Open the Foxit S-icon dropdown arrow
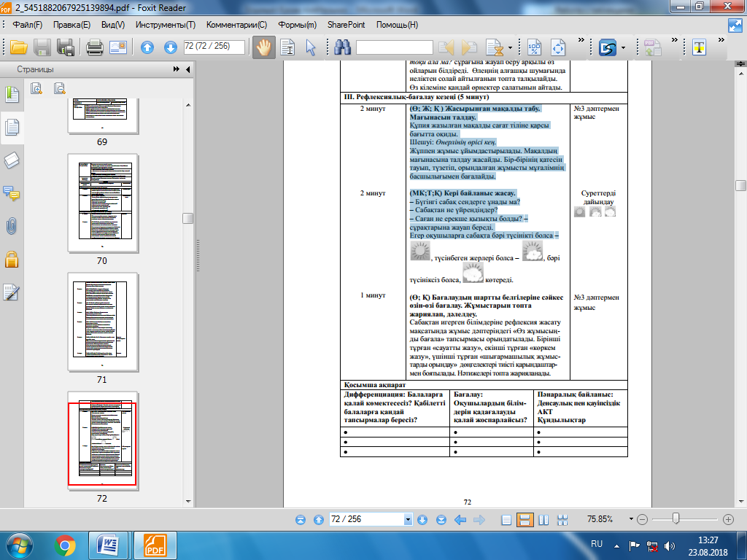 coord(623,47)
